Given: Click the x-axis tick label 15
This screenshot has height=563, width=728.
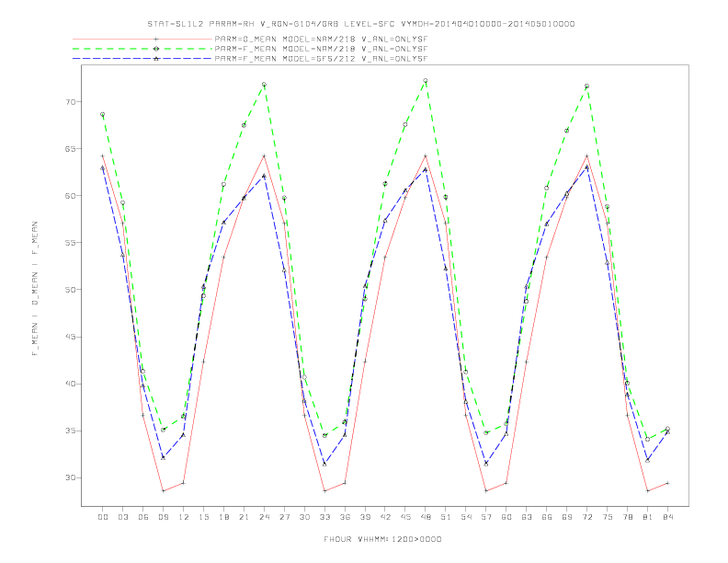Looking at the screenshot, I should click(x=203, y=517).
